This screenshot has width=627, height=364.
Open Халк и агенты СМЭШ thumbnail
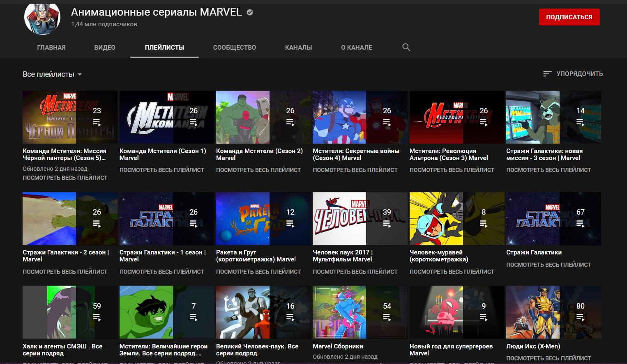[69, 312]
